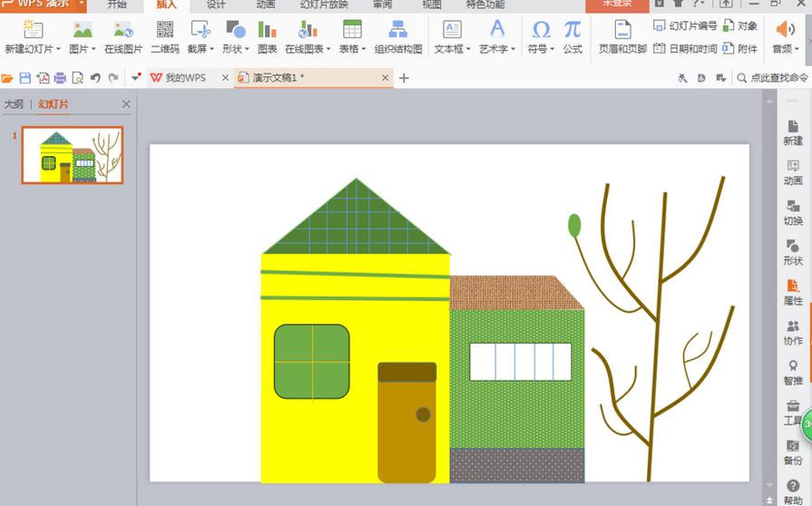Click the 二维码 QR code icon
Screen dimensions: 812x506
click(165, 30)
